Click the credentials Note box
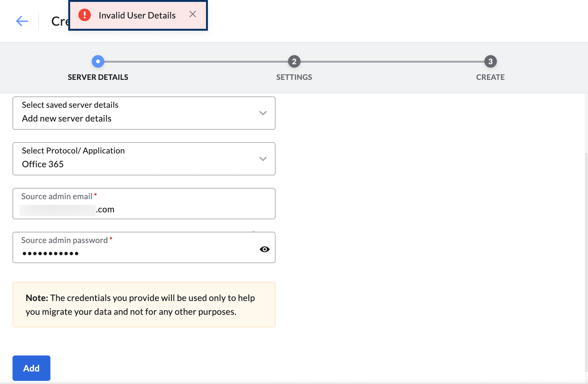 [144, 304]
